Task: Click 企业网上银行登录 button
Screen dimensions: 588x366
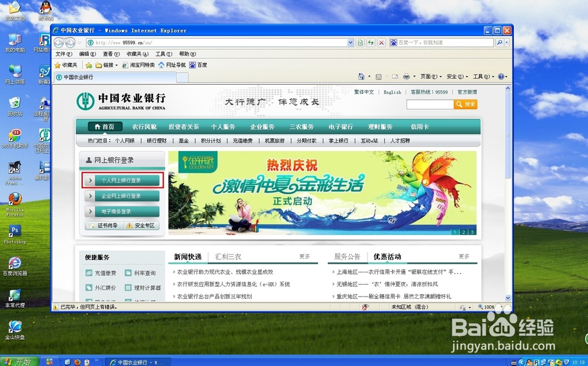Action: pyautogui.click(x=122, y=196)
